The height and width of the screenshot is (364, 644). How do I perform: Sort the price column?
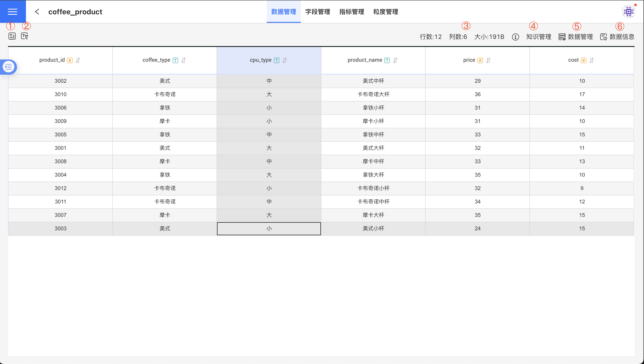click(488, 60)
